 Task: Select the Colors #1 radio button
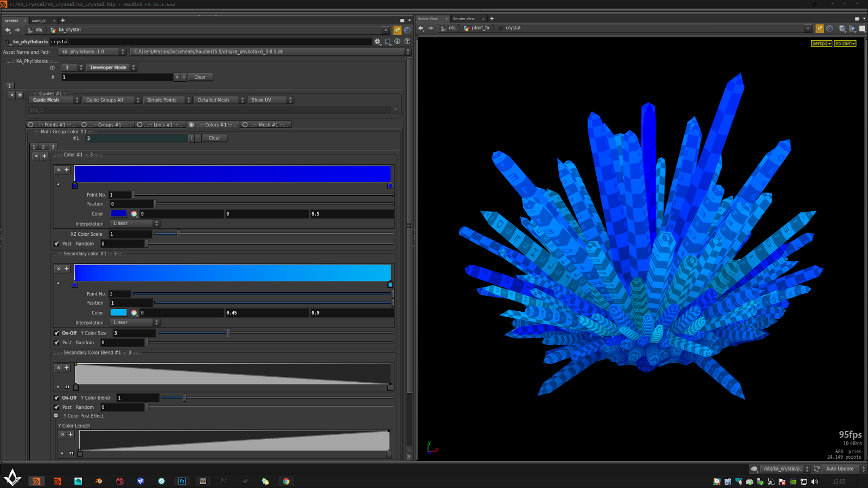pyautogui.click(x=191, y=125)
